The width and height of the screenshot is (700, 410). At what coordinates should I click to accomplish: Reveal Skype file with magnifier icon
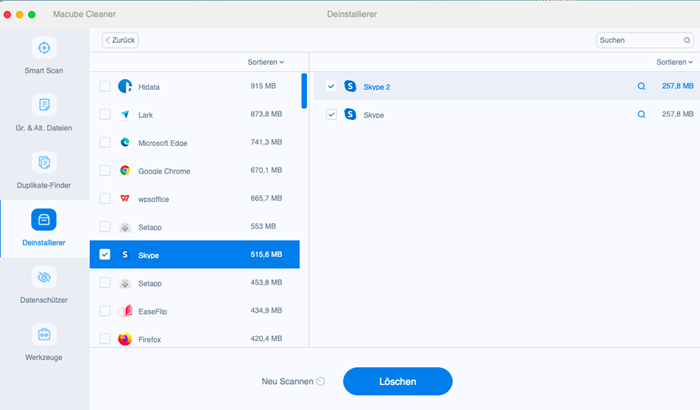point(642,114)
